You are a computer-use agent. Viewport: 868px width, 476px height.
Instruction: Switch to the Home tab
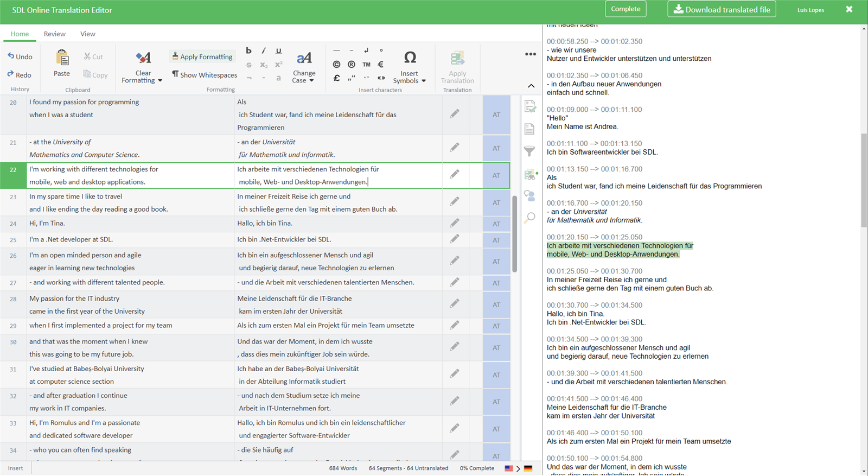(x=20, y=34)
